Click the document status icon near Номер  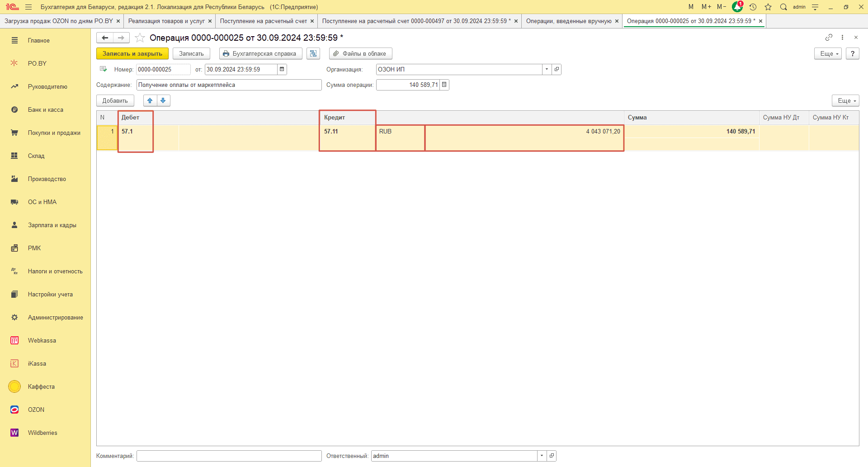103,69
